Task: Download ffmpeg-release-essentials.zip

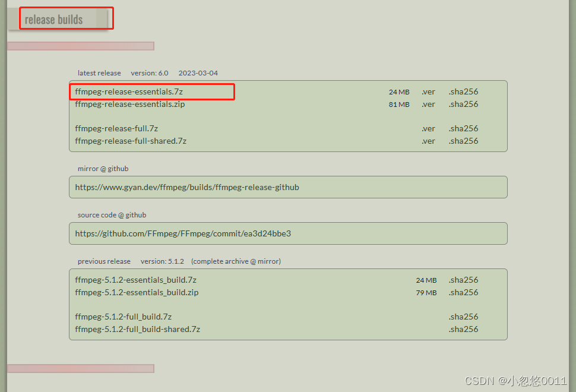Action: (x=130, y=104)
